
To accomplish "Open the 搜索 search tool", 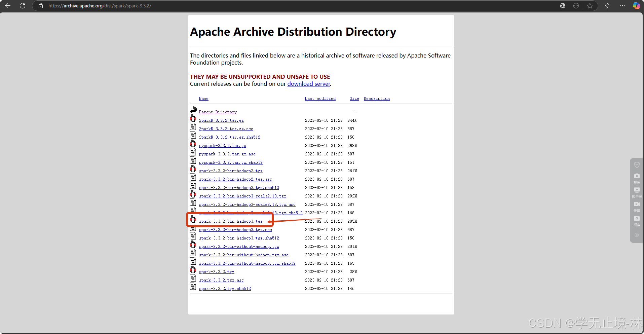I will [637, 221].
